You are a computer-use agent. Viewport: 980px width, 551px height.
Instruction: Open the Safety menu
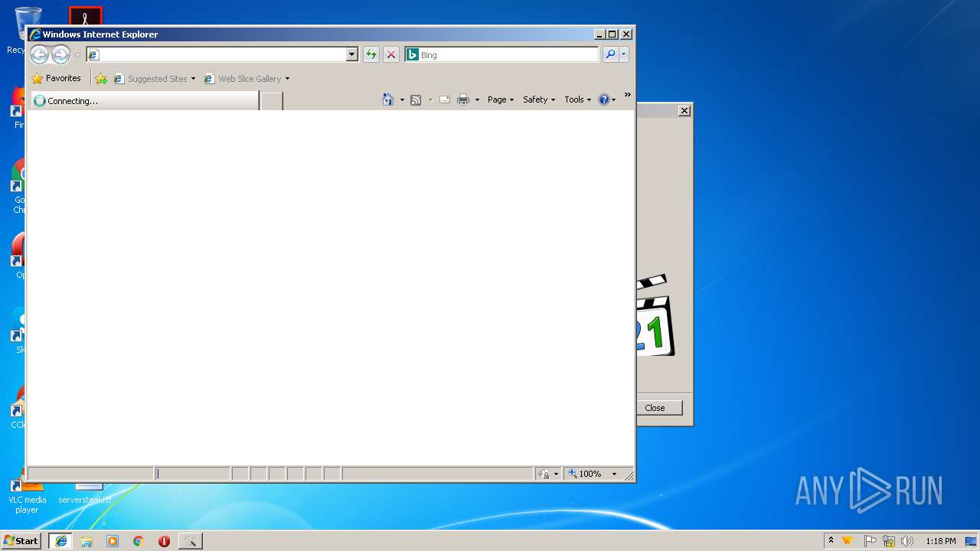539,99
